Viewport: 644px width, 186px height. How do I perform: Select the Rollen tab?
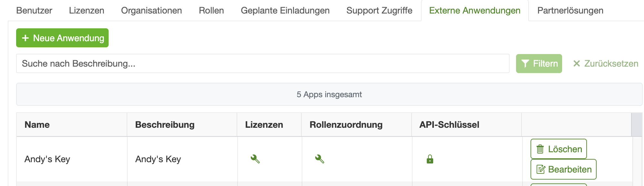211,11
